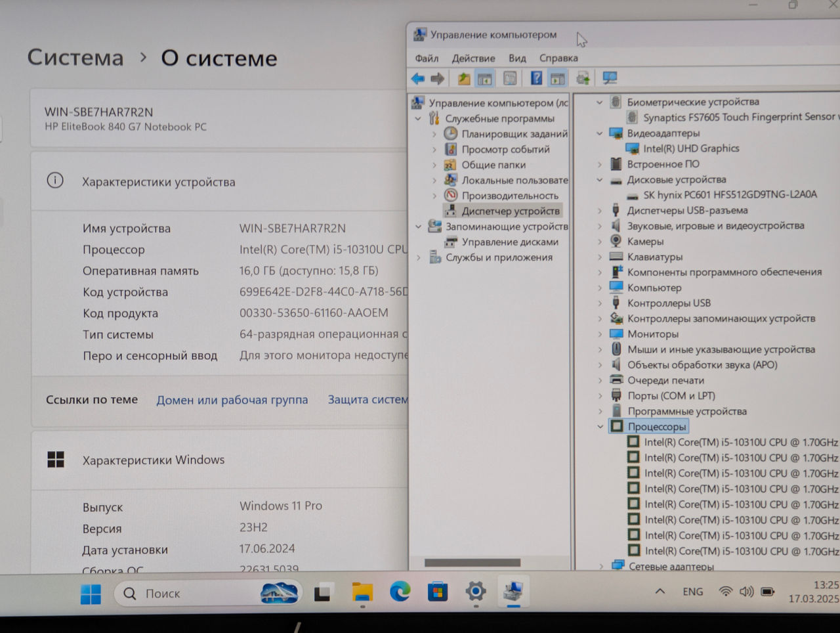
Task: Collapse the Биометрические устройства category
Action: point(599,102)
